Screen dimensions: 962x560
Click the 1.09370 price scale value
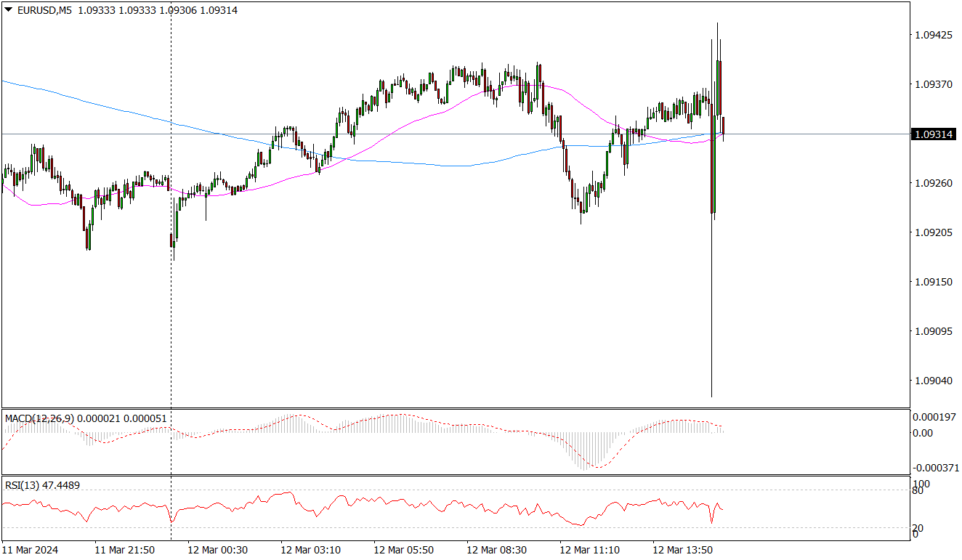click(932, 85)
